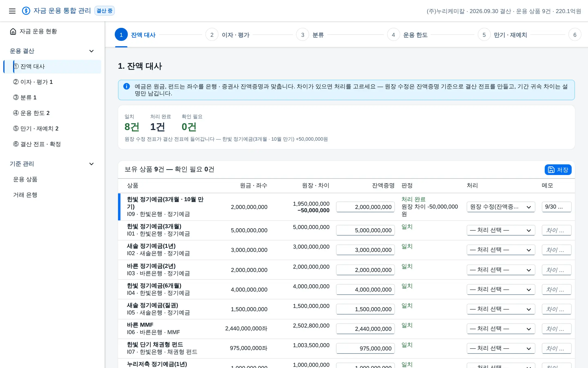Click memo field for 한빛 정기예금(6개월) row
588x368 pixels.
pyautogui.click(x=556, y=289)
